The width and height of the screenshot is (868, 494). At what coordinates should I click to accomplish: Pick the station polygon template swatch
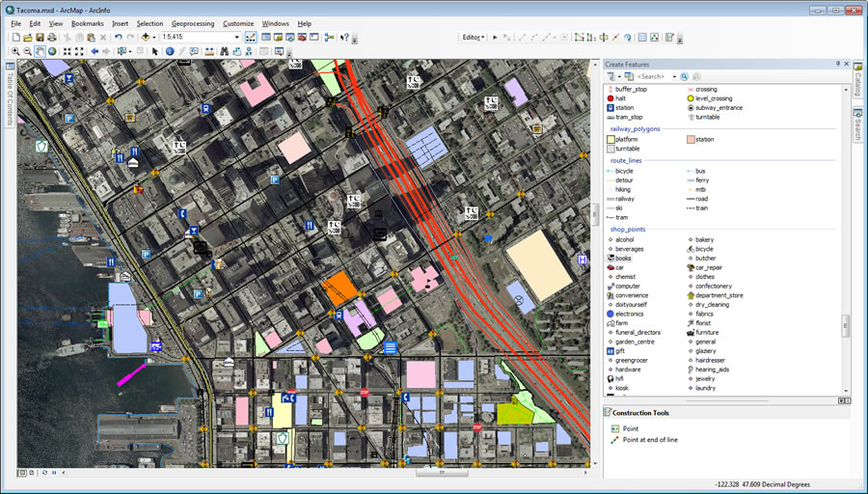pyautogui.click(x=689, y=140)
